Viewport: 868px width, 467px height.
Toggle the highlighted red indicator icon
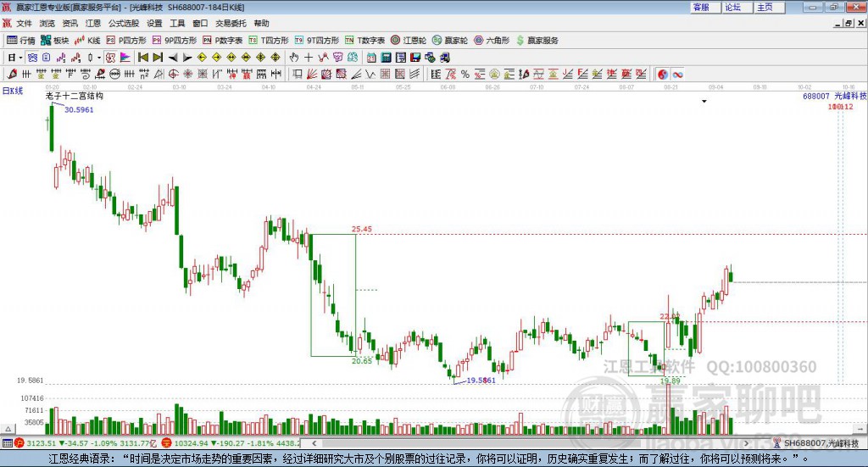point(111,58)
